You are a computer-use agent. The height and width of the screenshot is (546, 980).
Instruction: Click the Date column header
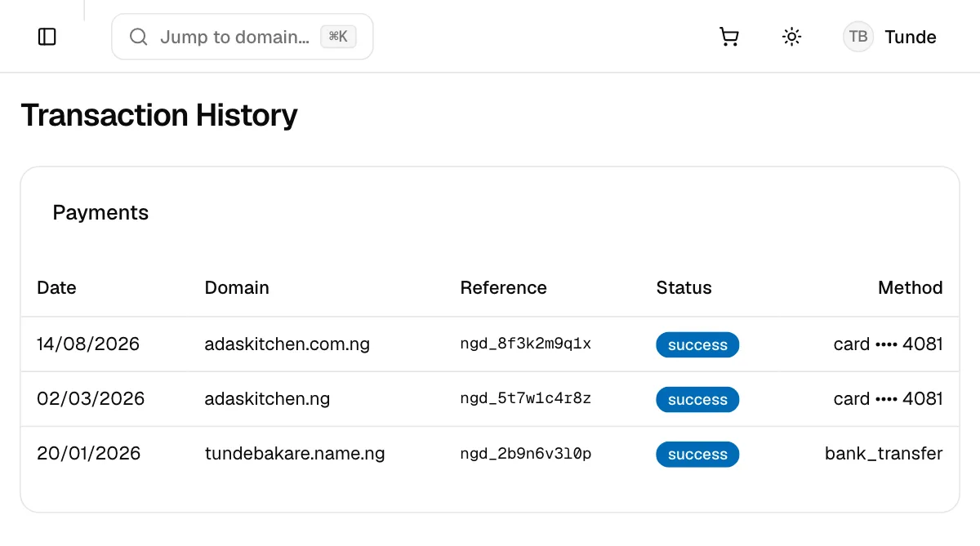tap(56, 288)
